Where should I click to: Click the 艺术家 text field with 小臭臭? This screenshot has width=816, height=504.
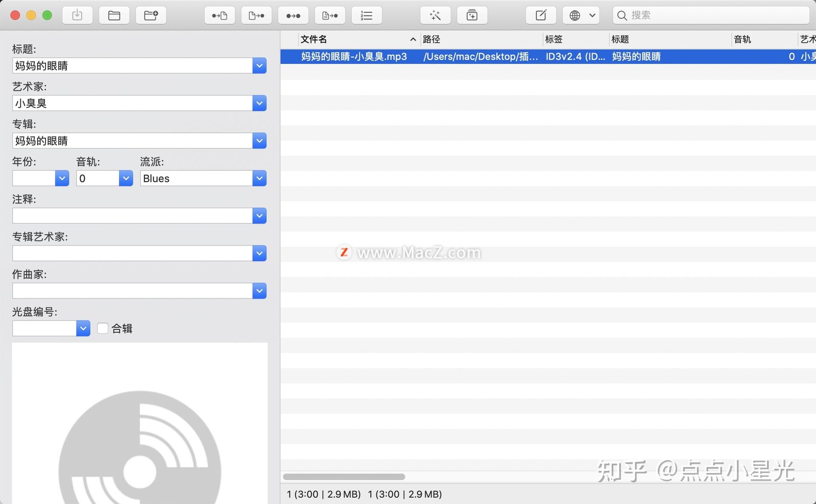[133, 103]
